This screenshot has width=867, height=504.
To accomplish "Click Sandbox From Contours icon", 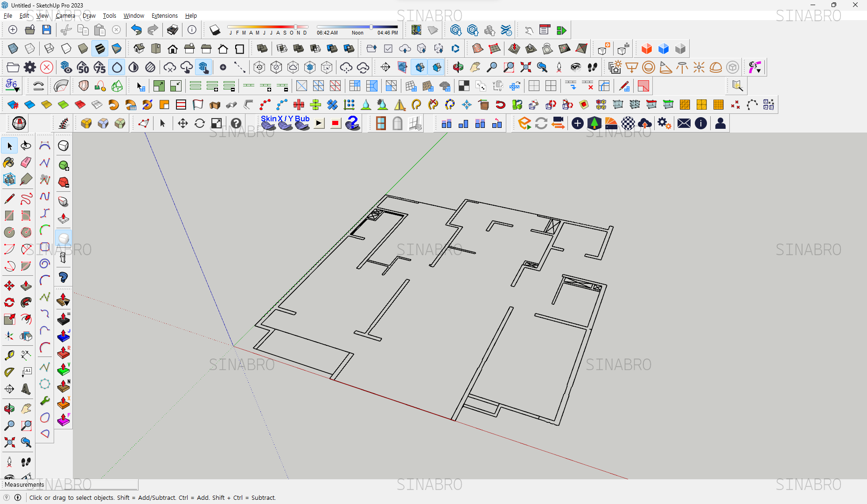I will tap(477, 49).
